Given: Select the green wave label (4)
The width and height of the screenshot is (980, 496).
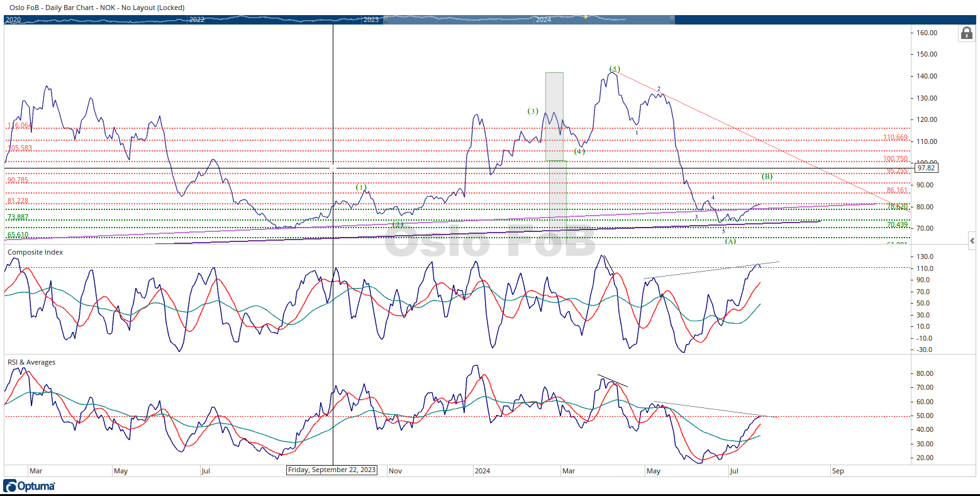Looking at the screenshot, I should 579,151.
